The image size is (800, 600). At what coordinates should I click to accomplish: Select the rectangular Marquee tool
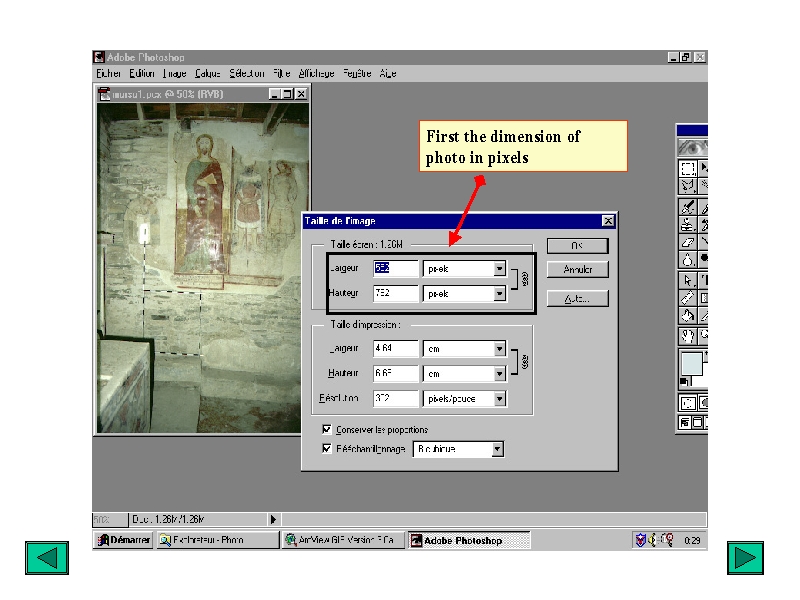(x=687, y=168)
